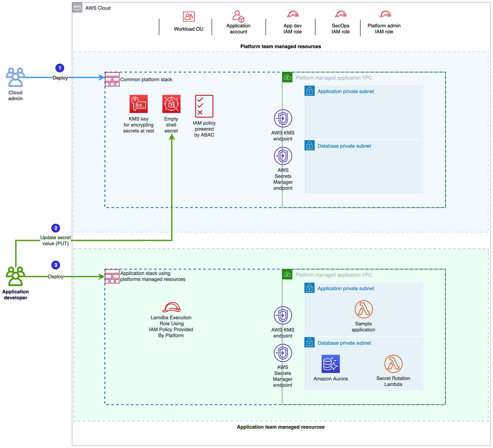Click the Application account icon
Image resolution: width=493 pixels, height=448 pixels.
tap(238, 17)
